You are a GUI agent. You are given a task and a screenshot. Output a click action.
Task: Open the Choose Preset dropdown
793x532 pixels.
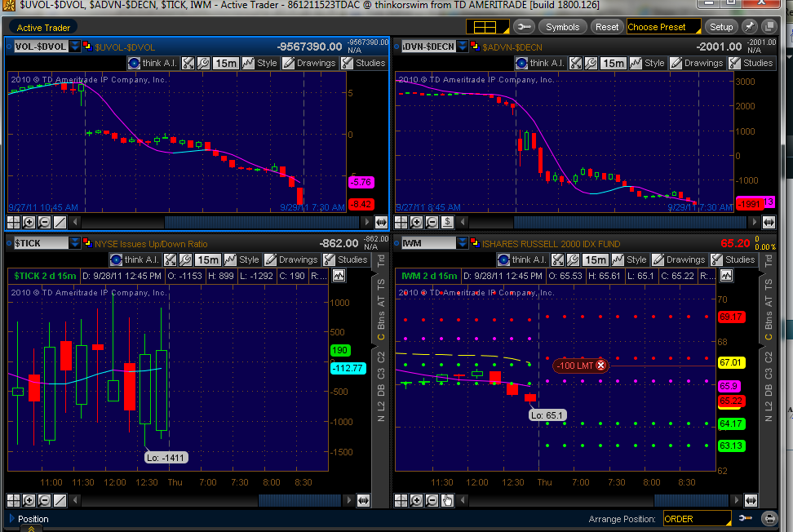click(664, 27)
